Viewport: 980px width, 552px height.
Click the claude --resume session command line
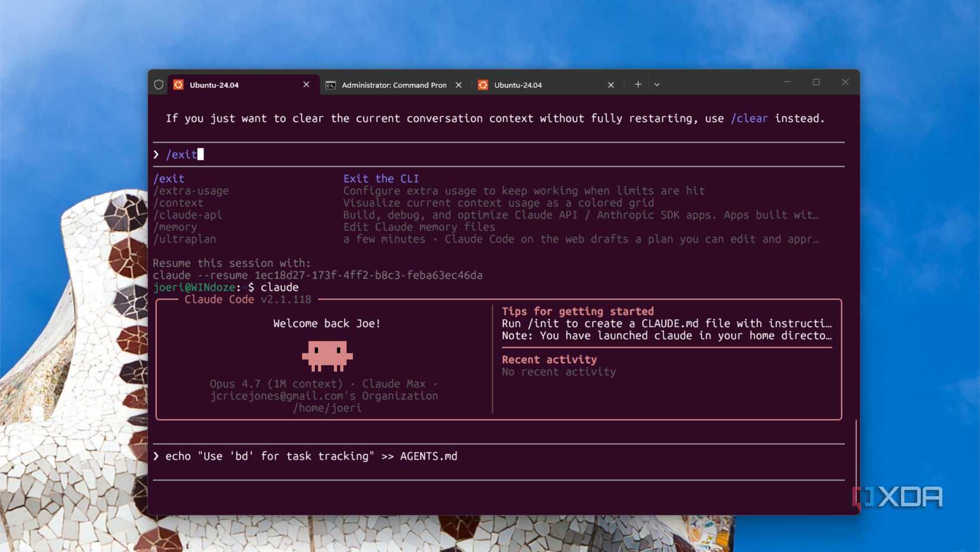pyautogui.click(x=318, y=275)
